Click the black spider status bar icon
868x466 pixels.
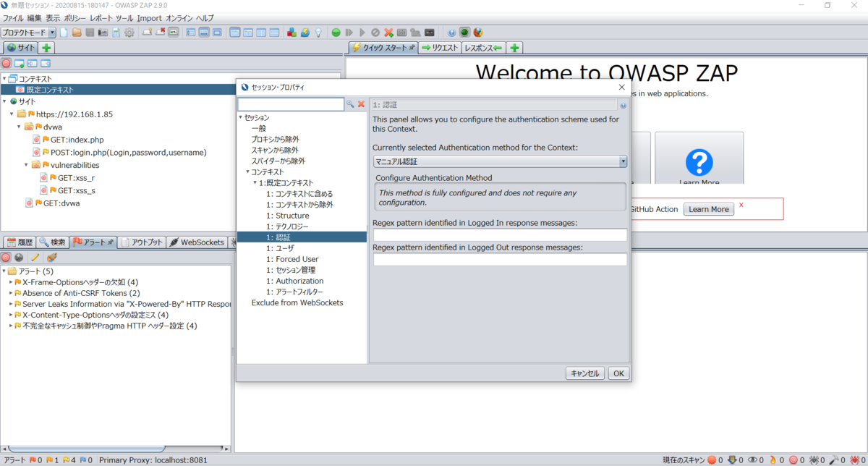point(814,459)
